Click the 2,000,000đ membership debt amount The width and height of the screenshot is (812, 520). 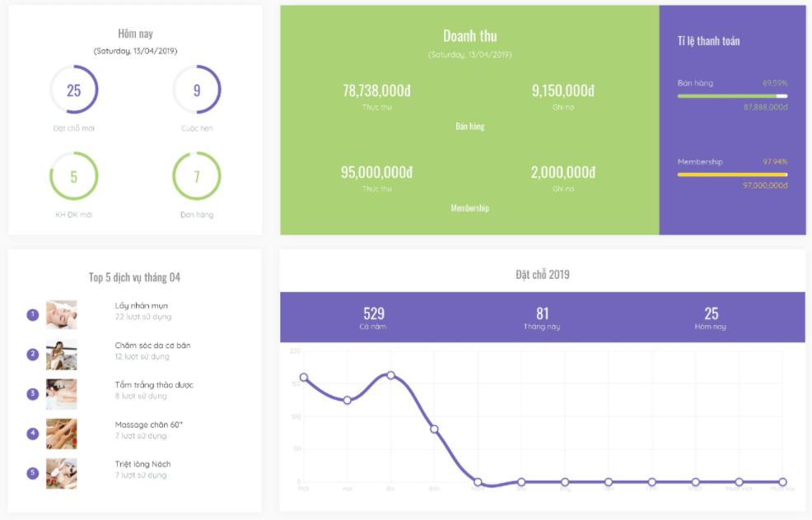(563, 172)
